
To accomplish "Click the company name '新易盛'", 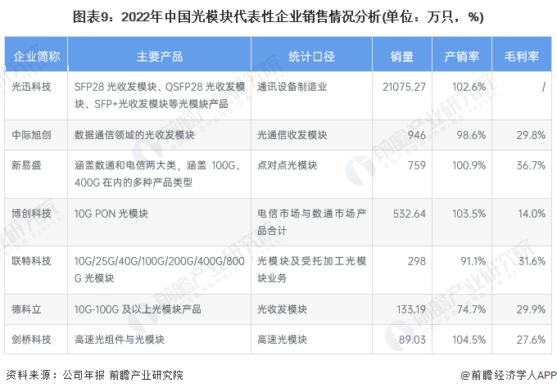I will (26, 165).
